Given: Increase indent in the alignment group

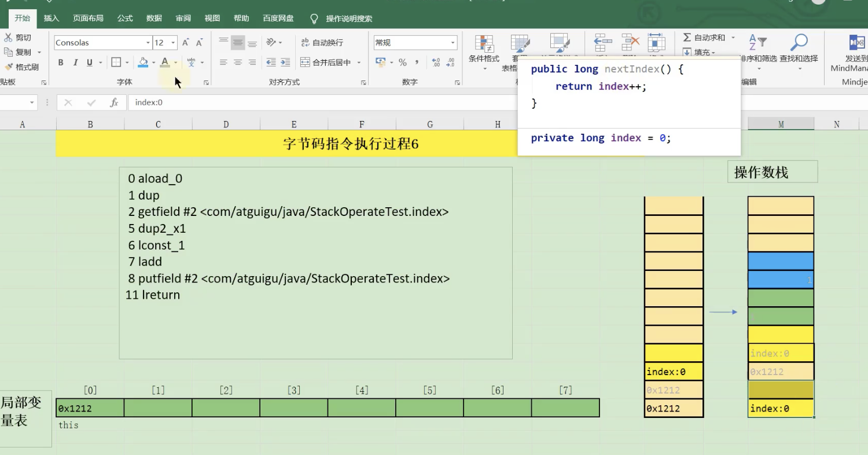Looking at the screenshot, I should 286,63.
